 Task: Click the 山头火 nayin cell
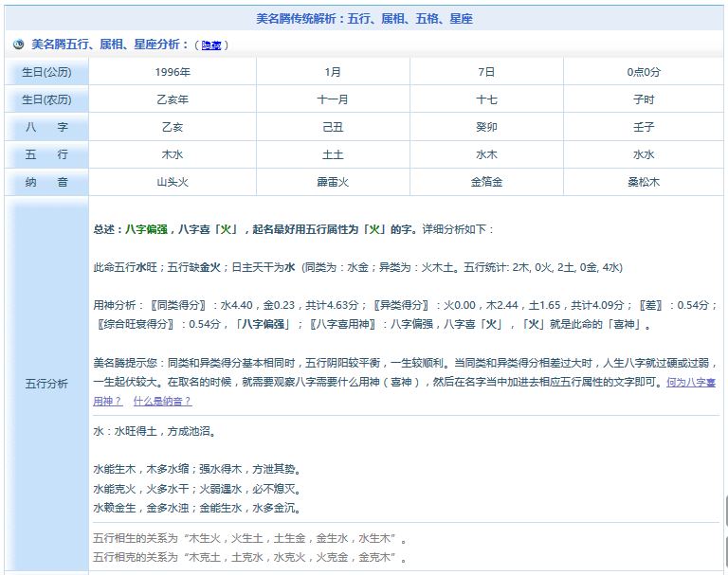(x=173, y=182)
